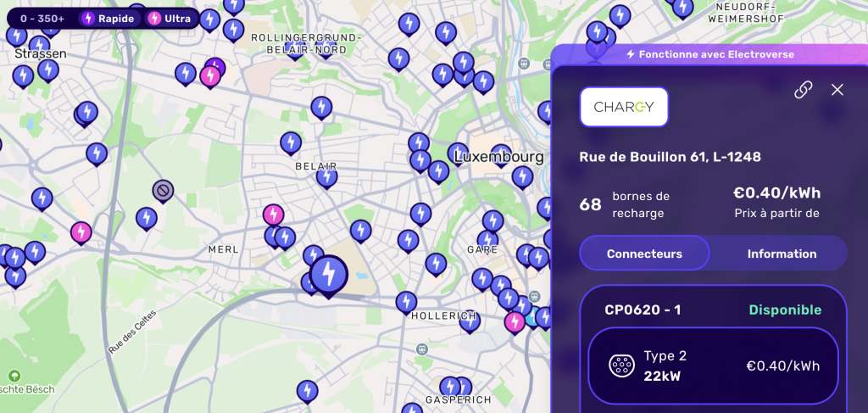Image resolution: width=868 pixels, height=413 pixels.
Task: Click the 68 charge points count
Action: point(590,205)
